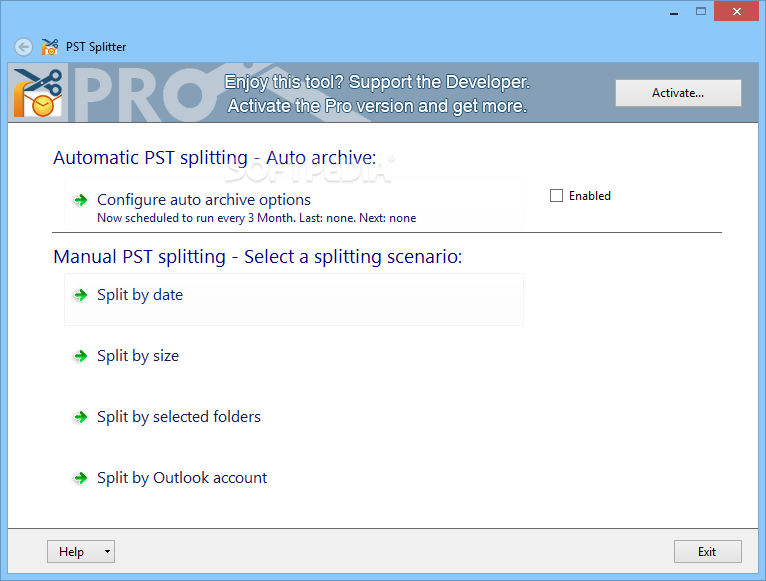The height and width of the screenshot is (581, 766).
Task: Click green arrow next to Split by selected folders
Action: 81,417
